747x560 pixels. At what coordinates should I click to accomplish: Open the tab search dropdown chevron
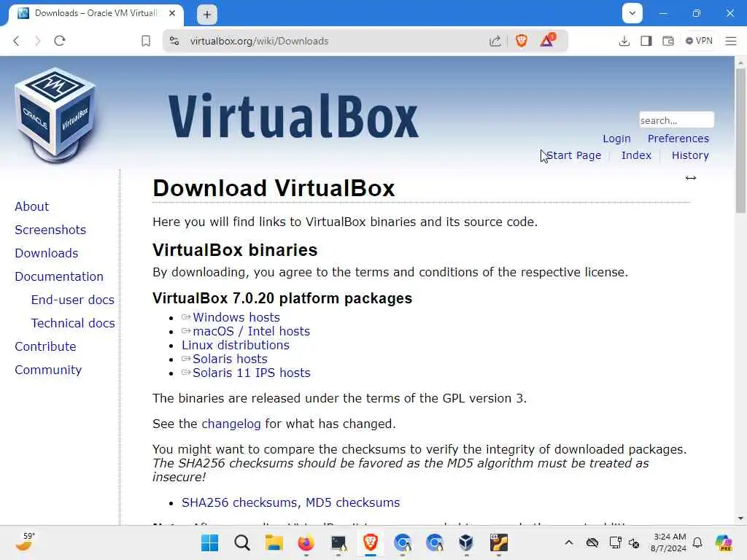(632, 13)
